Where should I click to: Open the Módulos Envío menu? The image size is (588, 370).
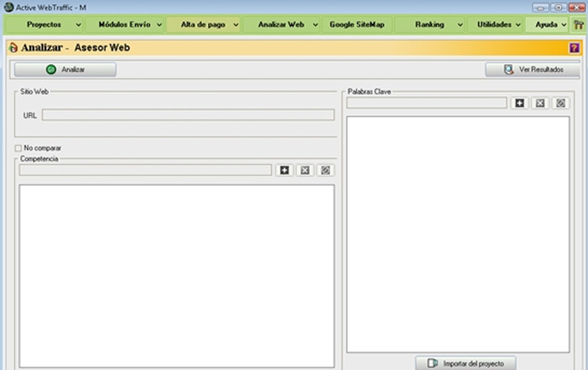click(125, 25)
